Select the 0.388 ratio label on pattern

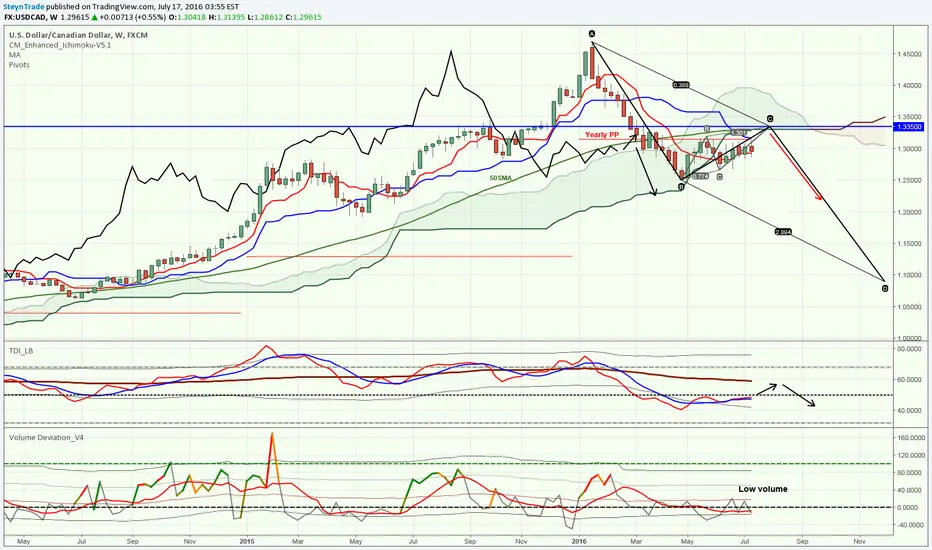click(681, 85)
